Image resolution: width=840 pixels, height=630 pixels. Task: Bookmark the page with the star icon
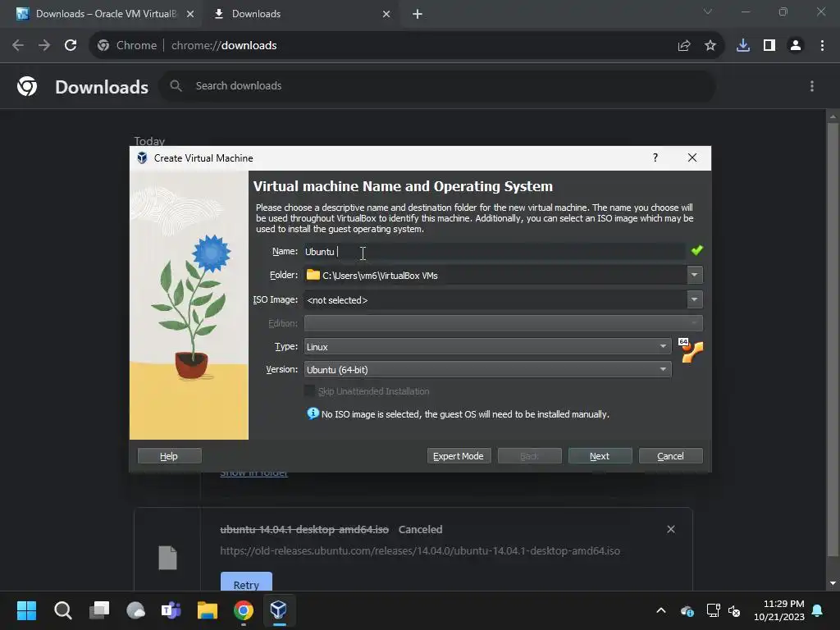pyautogui.click(x=710, y=46)
